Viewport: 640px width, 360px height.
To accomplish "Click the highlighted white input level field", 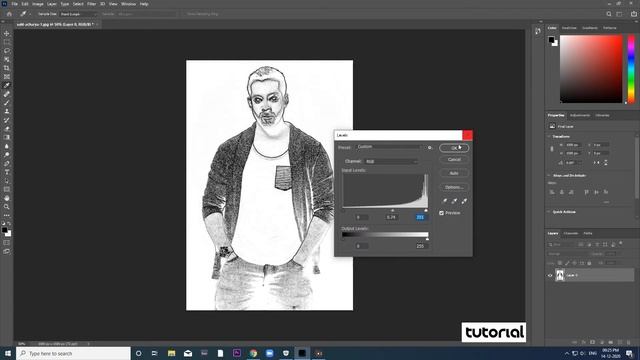I will click(420, 217).
